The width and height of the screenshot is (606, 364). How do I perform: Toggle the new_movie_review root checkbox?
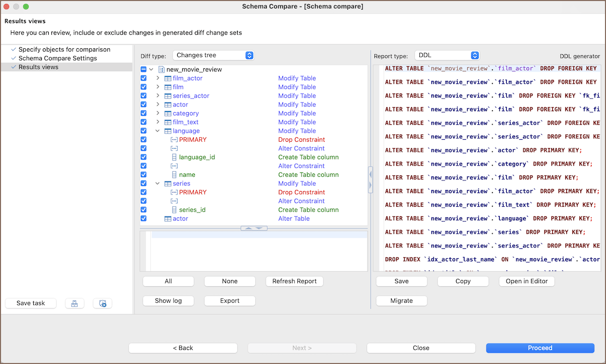pyautogui.click(x=143, y=69)
